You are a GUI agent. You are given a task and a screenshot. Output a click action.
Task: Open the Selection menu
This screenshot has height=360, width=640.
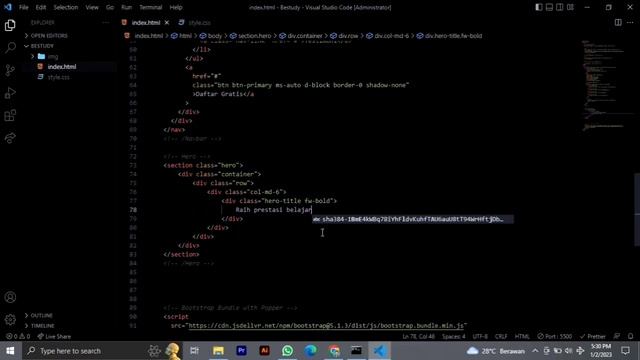pyautogui.click(x=66, y=7)
